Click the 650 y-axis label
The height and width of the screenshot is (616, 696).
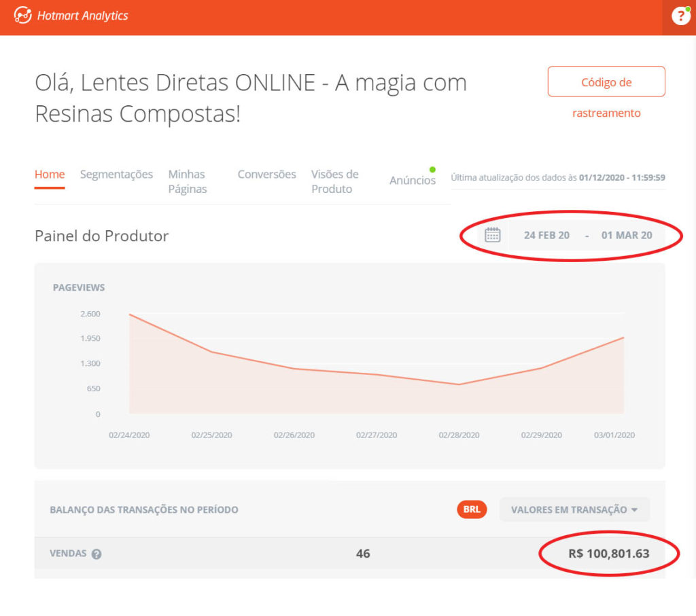pyautogui.click(x=94, y=388)
